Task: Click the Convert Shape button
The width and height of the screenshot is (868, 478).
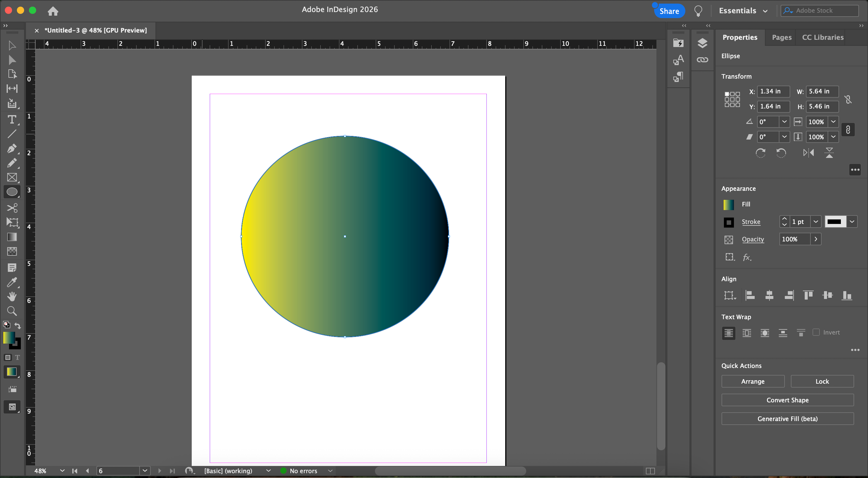Action: point(787,400)
